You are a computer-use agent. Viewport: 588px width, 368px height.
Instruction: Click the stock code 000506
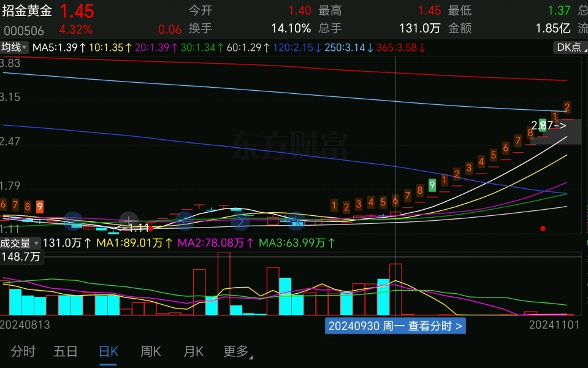[x=24, y=31]
